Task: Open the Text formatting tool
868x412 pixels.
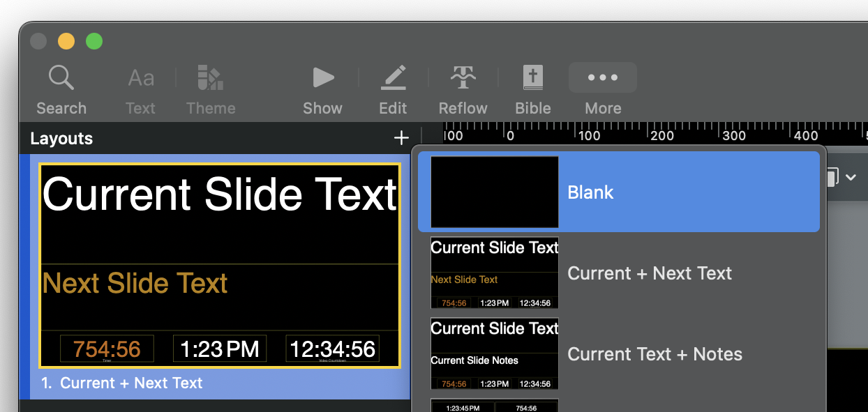Action: pyautogui.click(x=140, y=78)
